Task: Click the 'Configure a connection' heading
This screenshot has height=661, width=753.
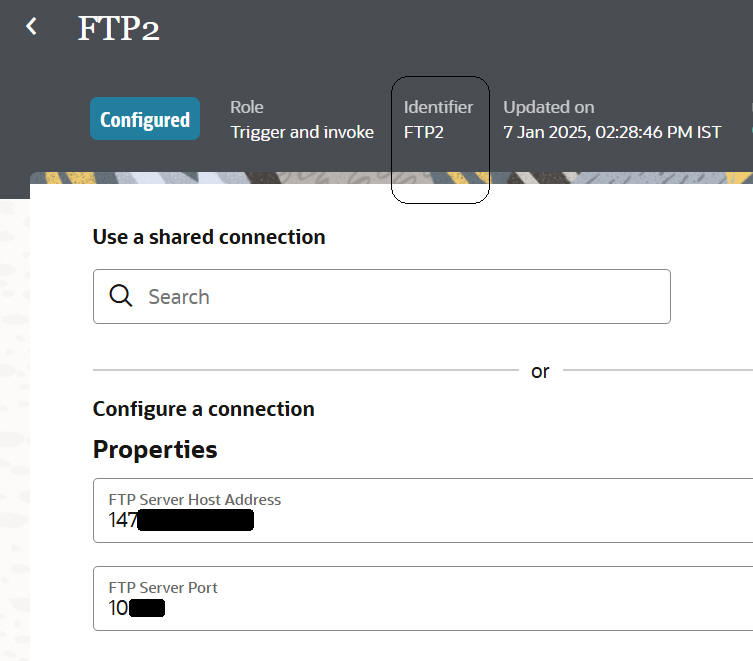Action: pos(203,409)
